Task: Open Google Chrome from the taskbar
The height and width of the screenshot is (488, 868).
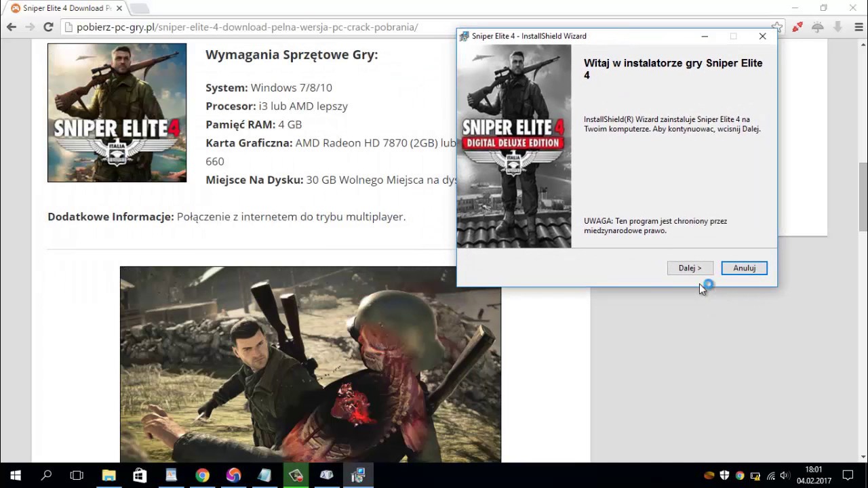Action: [x=202, y=475]
